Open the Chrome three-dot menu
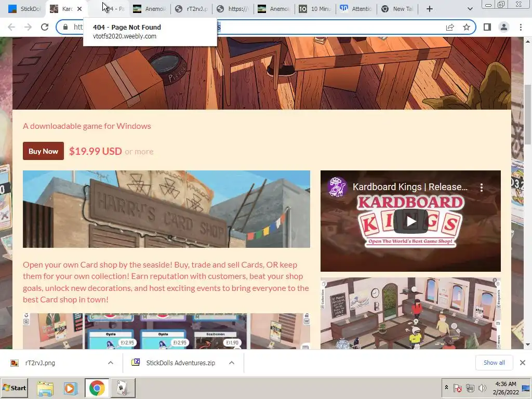 point(521,27)
